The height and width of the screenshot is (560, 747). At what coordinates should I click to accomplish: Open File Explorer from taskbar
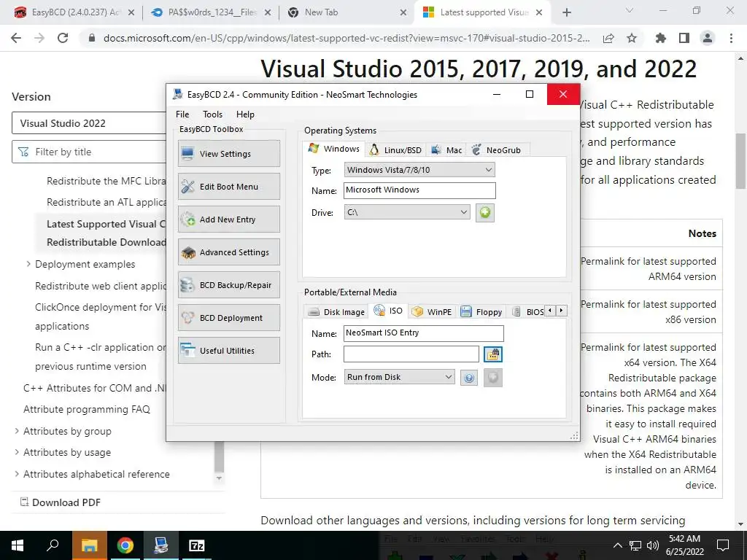[89, 545]
